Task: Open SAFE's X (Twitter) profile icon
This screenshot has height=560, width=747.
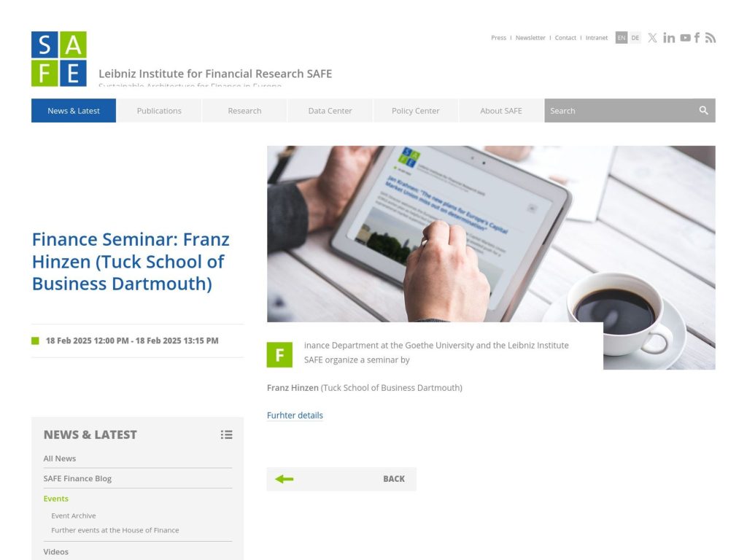Action: tap(652, 37)
